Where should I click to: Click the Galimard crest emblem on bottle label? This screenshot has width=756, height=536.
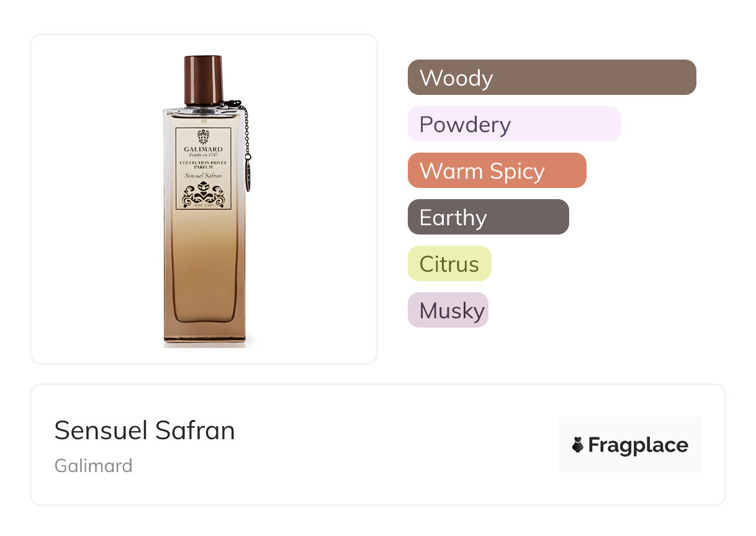203,137
